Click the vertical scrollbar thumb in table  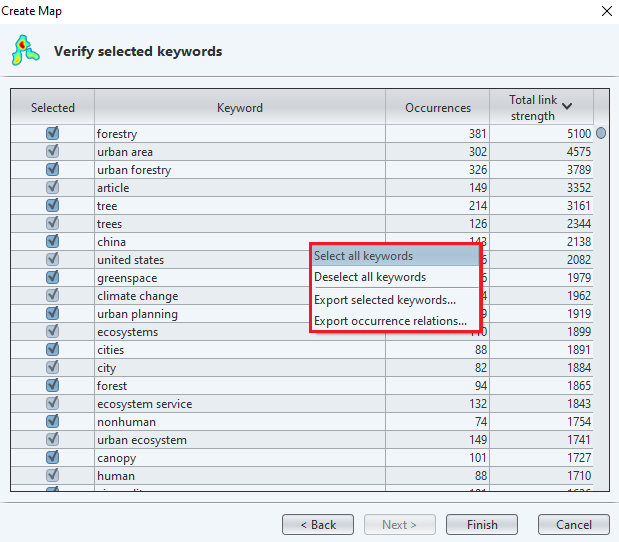[x=601, y=133]
